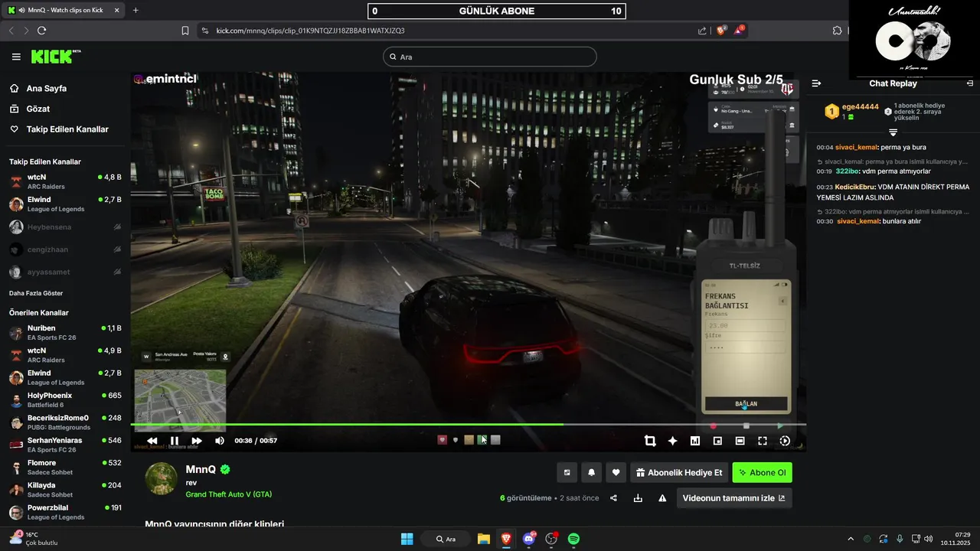Image resolution: width=980 pixels, height=551 pixels.
Task: Open offline channel cengizhaan
Action: 65,249
